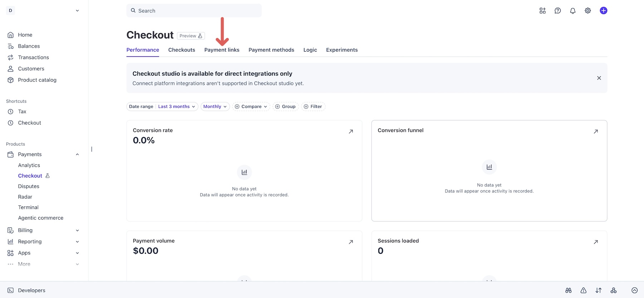Expand the Apps section chevron

tap(77, 253)
